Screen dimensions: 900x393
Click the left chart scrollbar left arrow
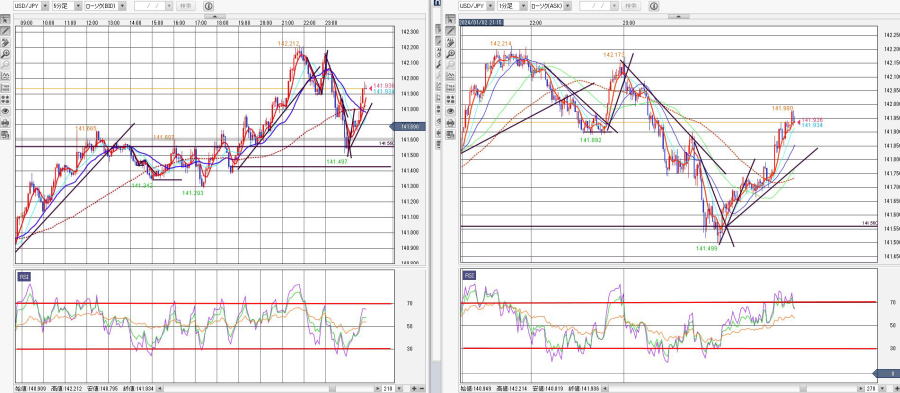[159, 388]
